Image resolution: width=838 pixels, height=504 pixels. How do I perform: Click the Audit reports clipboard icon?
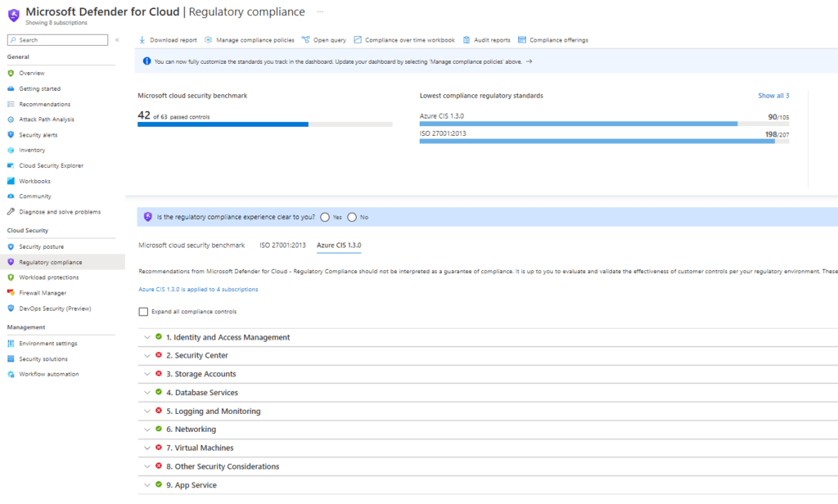[466, 39]
